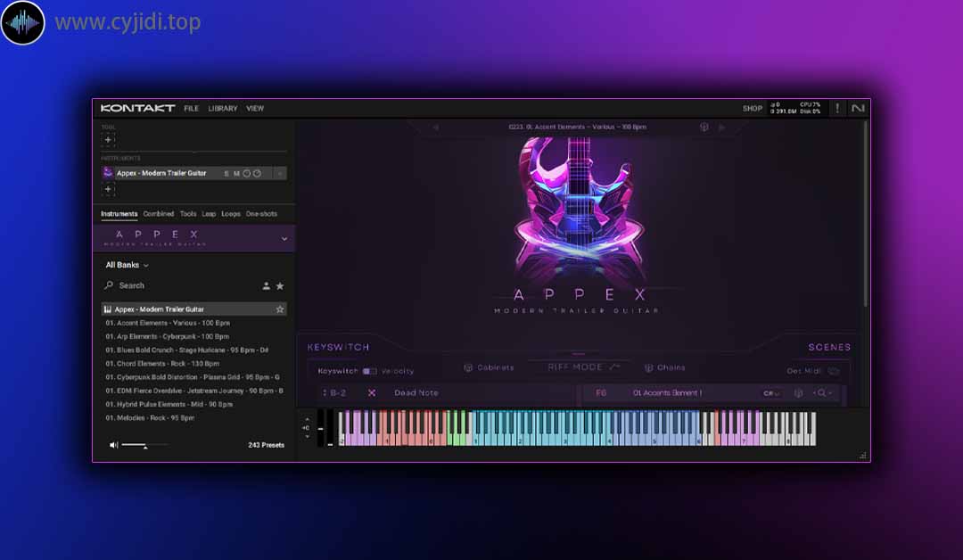Solo the Appex - Modern Trailer Guitar instrument
Screen dimensions: 963x560
coord(226,174)
